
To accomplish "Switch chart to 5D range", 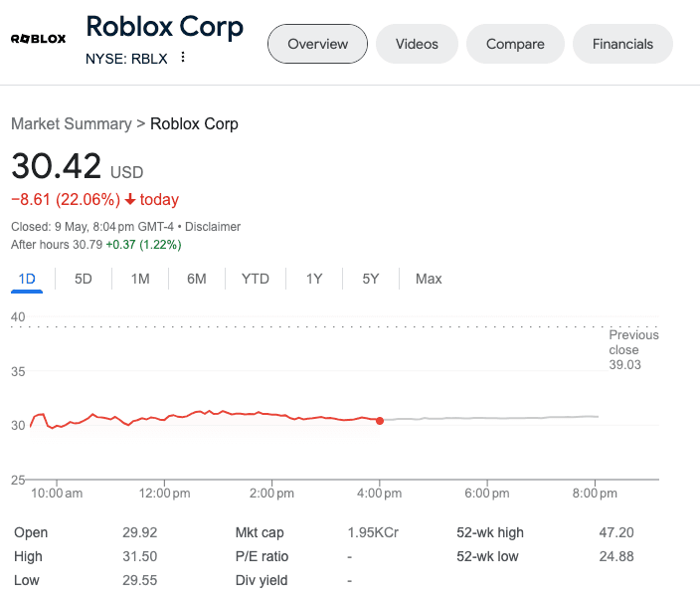I will tap(84, 279).
